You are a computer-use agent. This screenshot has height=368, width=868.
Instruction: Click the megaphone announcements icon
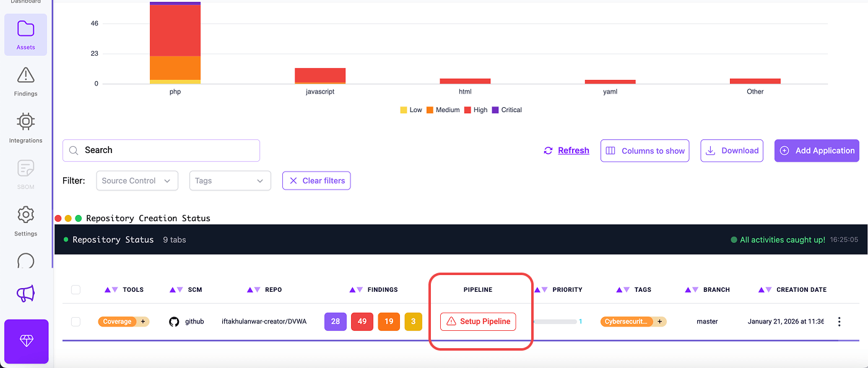tap(25, 294)
